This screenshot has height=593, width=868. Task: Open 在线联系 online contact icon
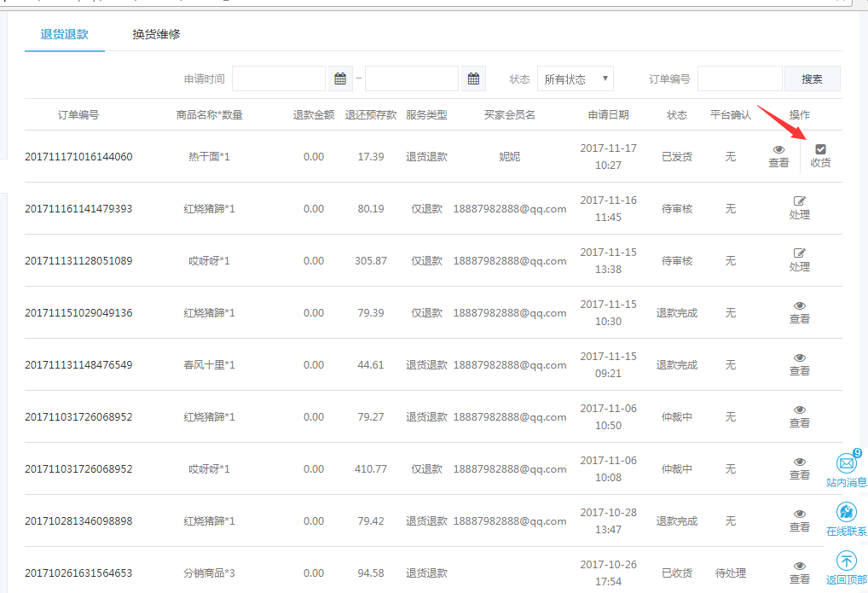coord(846,512)
